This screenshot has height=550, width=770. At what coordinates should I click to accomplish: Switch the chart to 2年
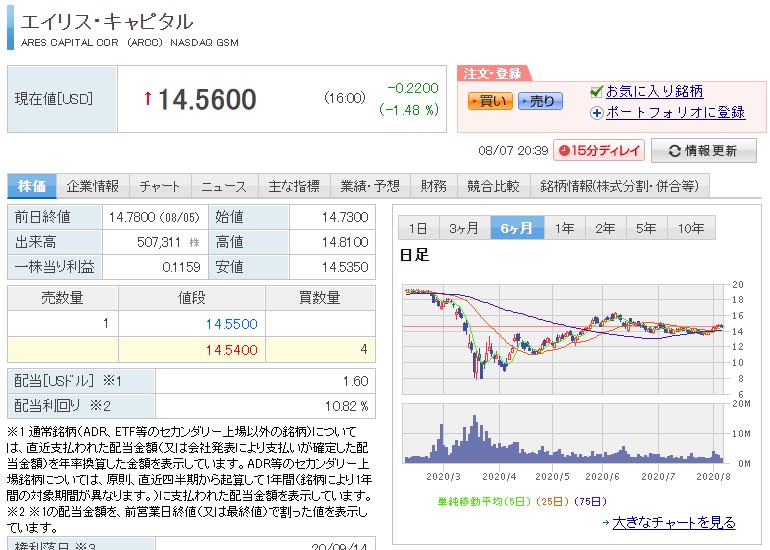click(x=605, y=228)
